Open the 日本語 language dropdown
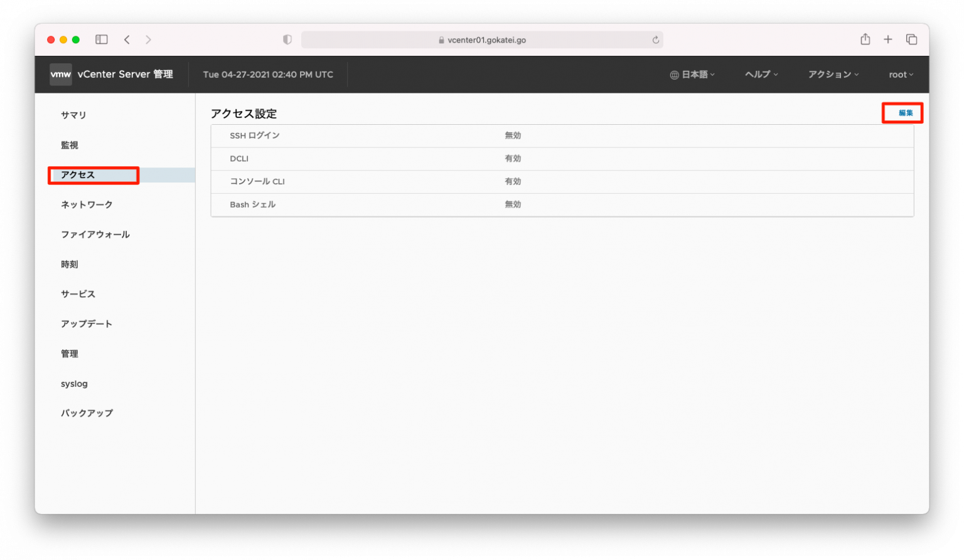The height and width of the screenshot is (560, 964). coord(693,75)
